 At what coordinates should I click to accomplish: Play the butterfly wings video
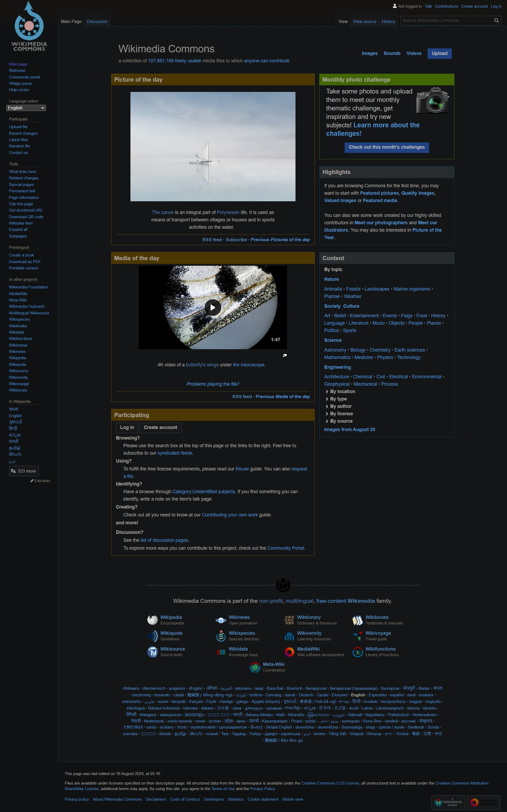[x=213, y=307]
